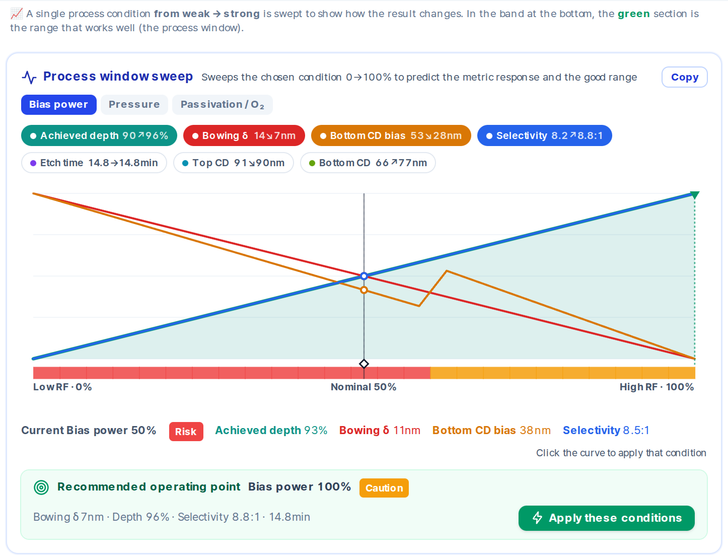Click the blue Selectivity point at nominal

[x=364, y=276]
